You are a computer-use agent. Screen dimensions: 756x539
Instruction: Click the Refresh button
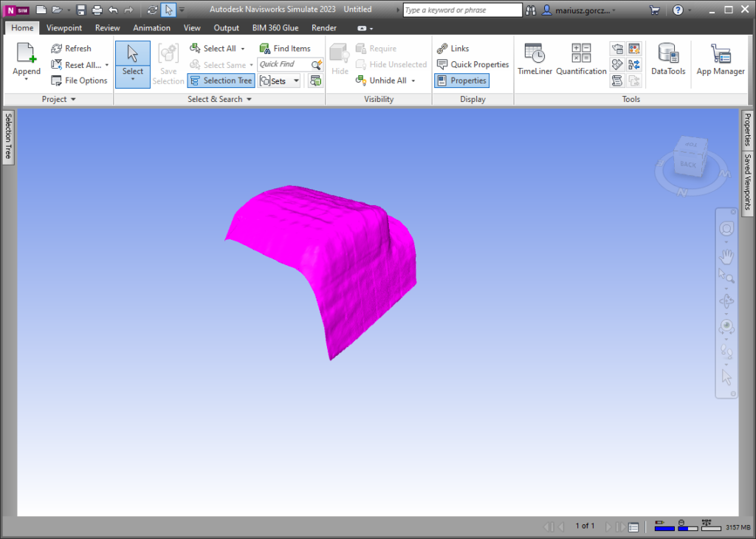coord(71,49)
